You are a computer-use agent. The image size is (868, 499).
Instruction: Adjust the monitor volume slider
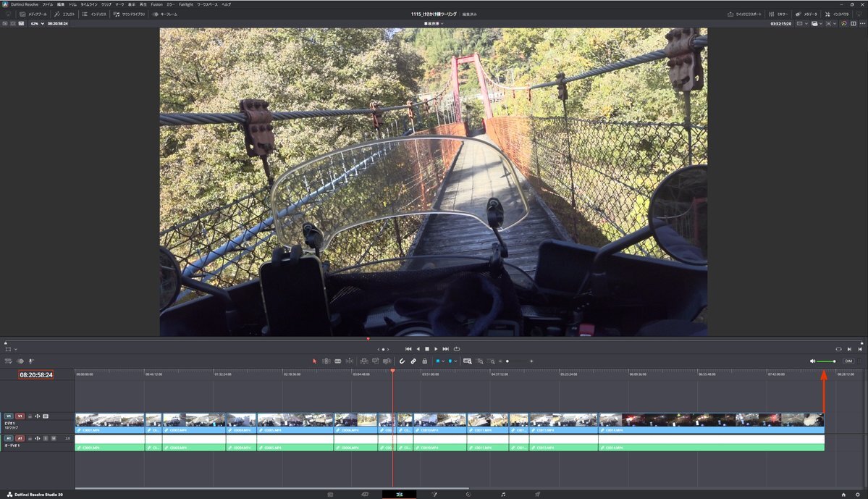tap(825, 361)
